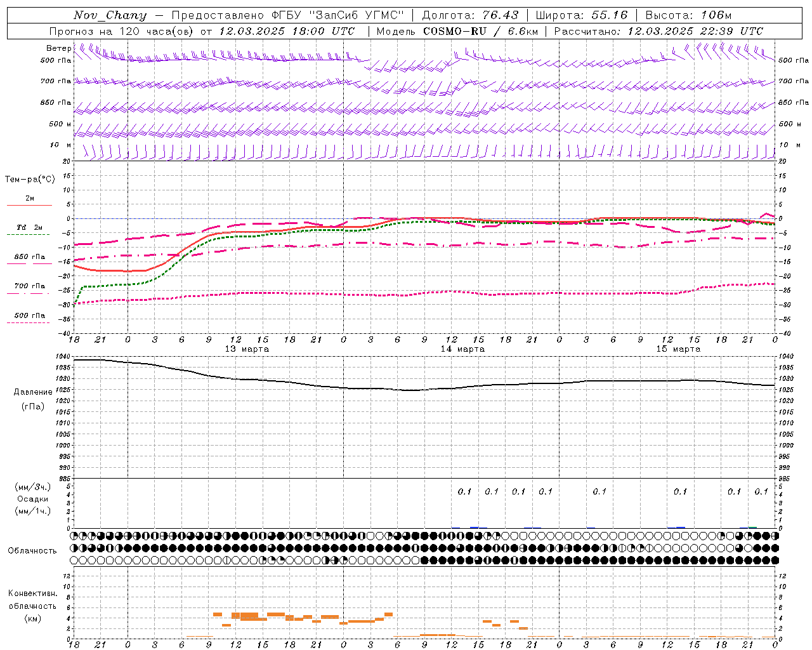Screen dimensions: 812x650
Task: Click the '14 марта' date label
Action: tap(462, 349)
